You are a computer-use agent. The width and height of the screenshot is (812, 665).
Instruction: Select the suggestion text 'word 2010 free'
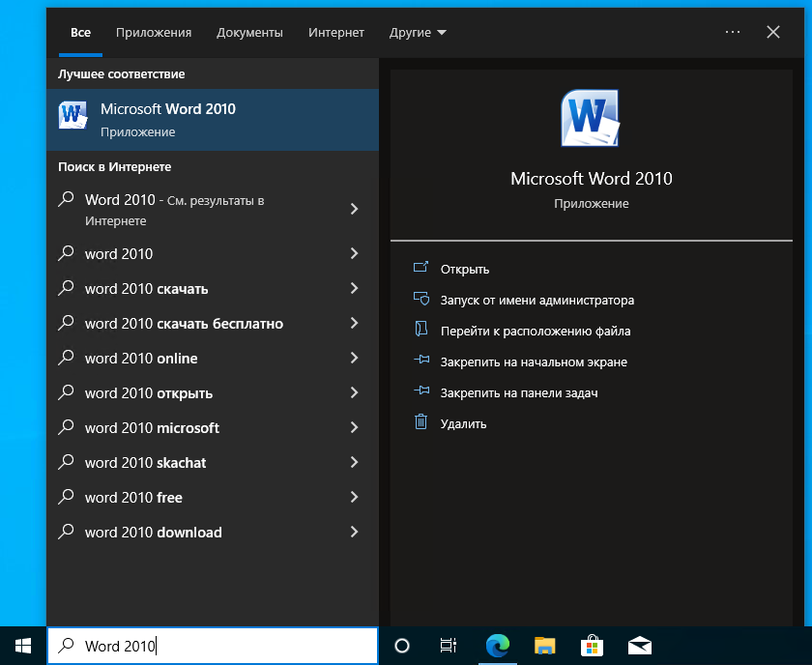(133, 498)
